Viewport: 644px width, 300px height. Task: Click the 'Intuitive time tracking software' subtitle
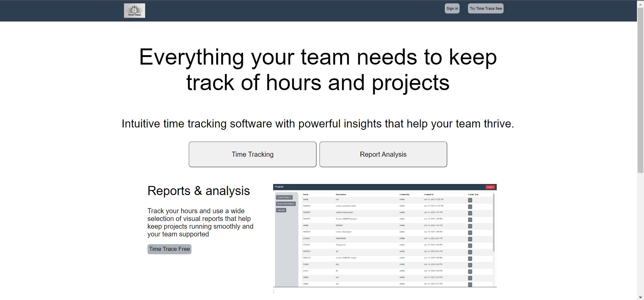point(318,124)
